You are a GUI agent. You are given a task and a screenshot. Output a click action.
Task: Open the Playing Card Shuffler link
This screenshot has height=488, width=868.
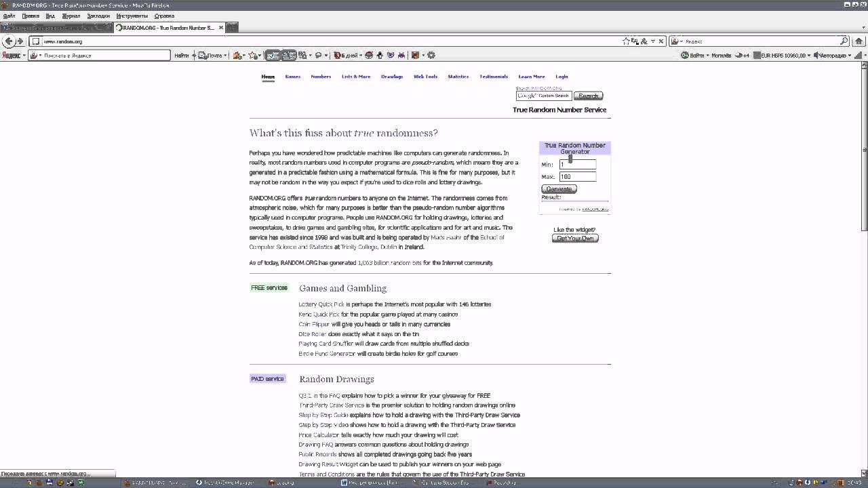pos(325,344)
